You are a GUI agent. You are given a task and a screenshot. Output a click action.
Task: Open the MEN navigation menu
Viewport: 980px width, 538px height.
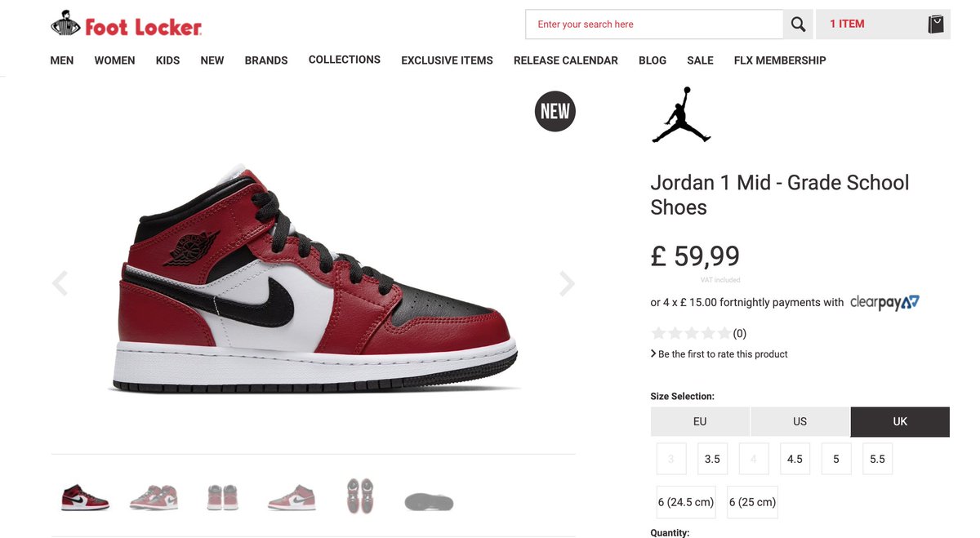click(62, 60)
